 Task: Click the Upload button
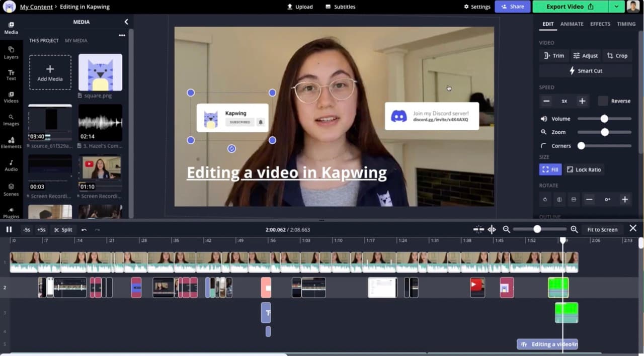pos(300,7)
